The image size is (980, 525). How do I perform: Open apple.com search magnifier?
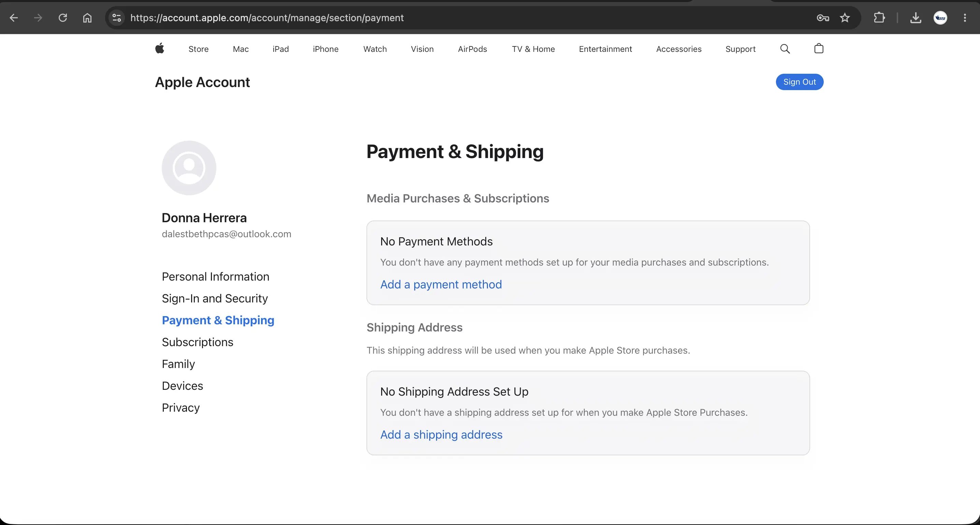tap(785, 49)
